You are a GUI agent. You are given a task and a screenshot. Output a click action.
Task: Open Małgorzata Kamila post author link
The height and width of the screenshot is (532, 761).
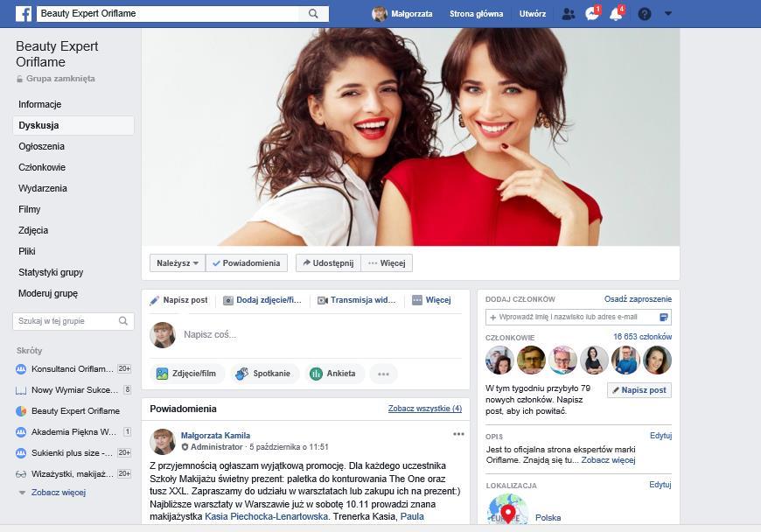pyautogui.click(x=215, y=436)
